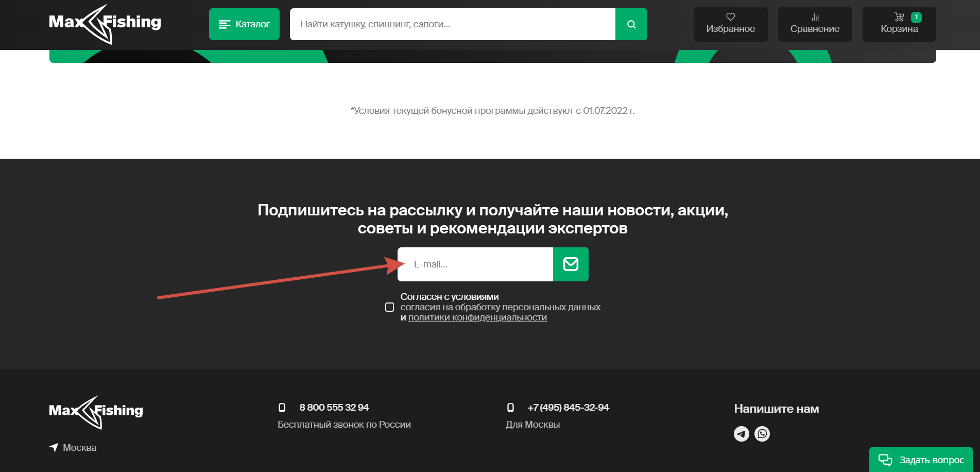Screen dimensions: 980x472
Task: Open the Корзина cart
Action: [x=899, y=24]
